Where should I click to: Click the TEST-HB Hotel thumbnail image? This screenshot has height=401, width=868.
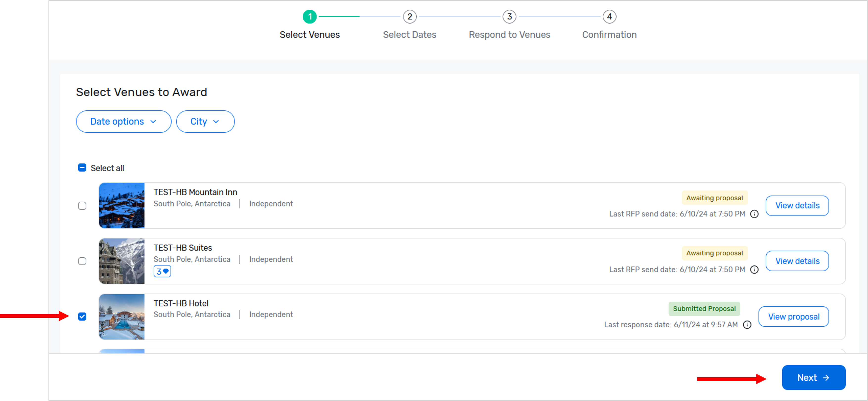coord(122,317)
